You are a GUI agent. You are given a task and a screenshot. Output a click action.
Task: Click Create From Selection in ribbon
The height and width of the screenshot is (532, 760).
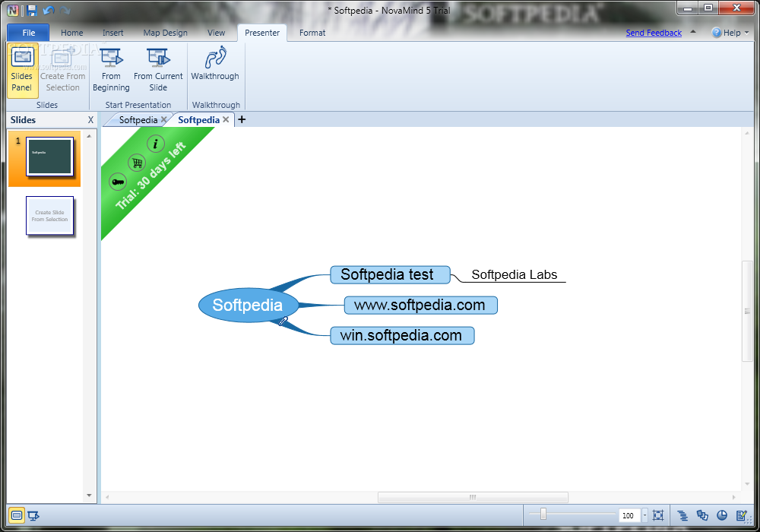click(x=63, y=70)
